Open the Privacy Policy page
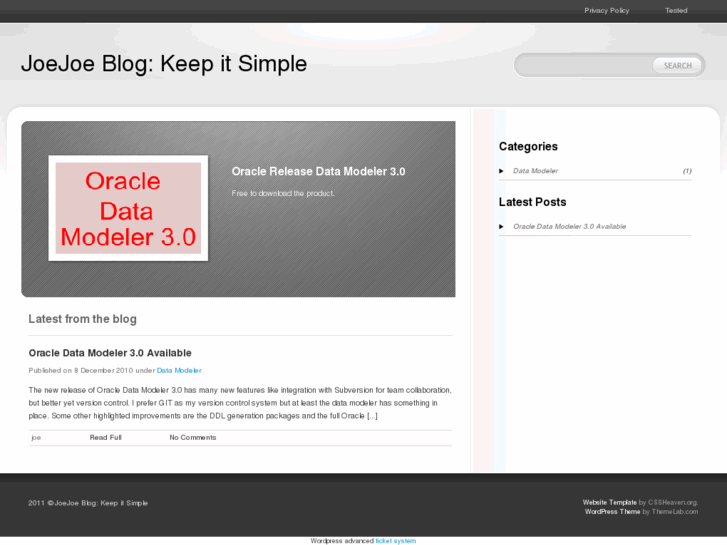Image resolution: width=727 pixels, height=545 pixels. (606, 10)
